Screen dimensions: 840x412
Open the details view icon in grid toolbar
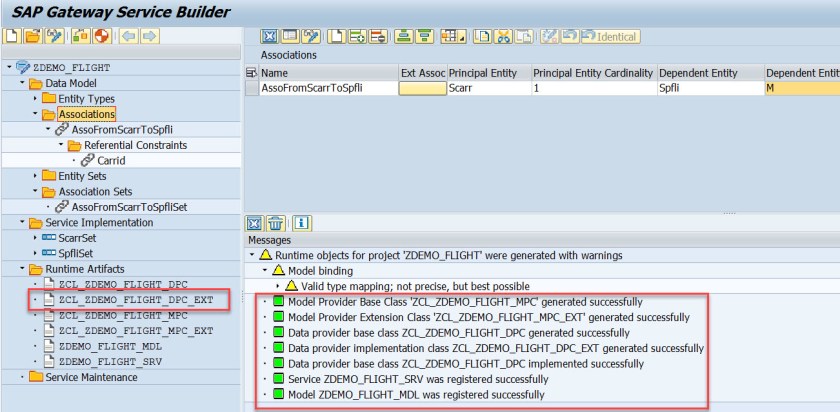(x=290, y=36)
